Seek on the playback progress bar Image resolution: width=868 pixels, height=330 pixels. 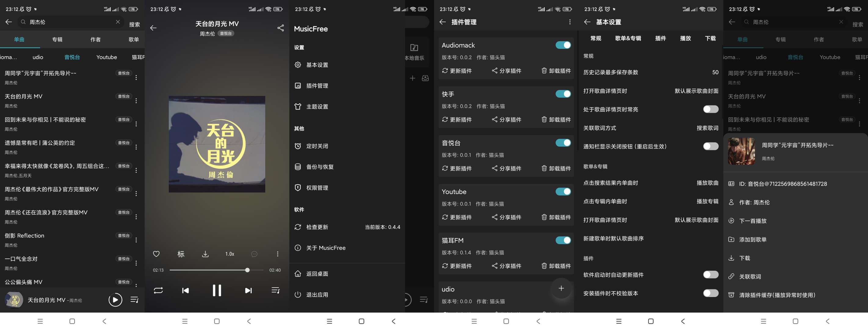[x=217, y=270]
